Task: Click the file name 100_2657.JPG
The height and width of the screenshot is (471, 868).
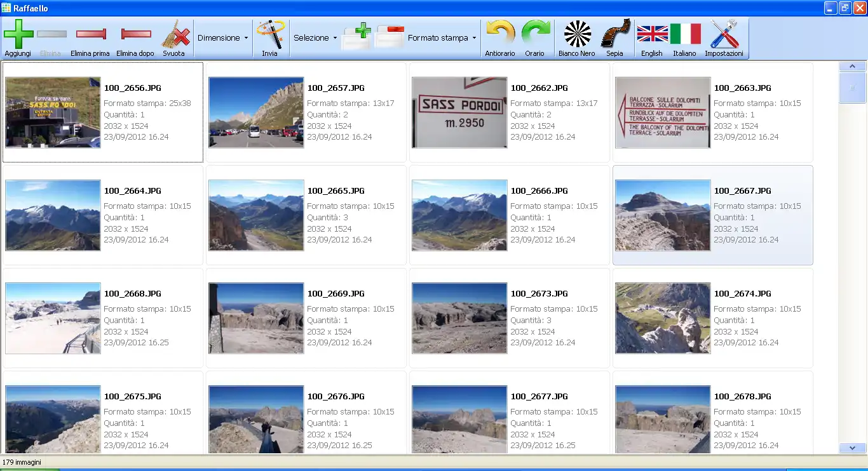Action: pyautogui.click(x=336, y=88)
